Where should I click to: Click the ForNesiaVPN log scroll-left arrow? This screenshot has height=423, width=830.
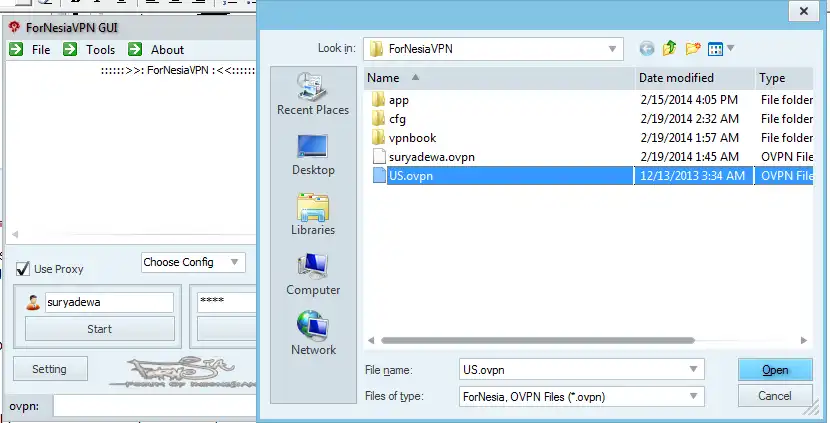point(15,234)
